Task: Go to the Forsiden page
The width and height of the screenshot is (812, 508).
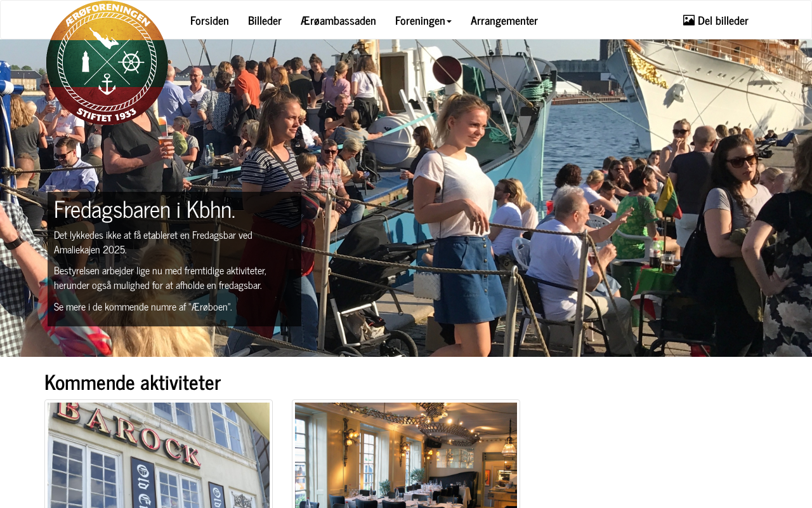Action: pos(209,20)
